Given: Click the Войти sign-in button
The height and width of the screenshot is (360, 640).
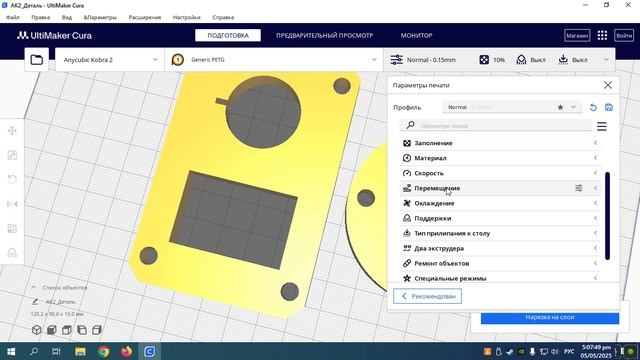Looking at the screenshot, I should (624, 36).
